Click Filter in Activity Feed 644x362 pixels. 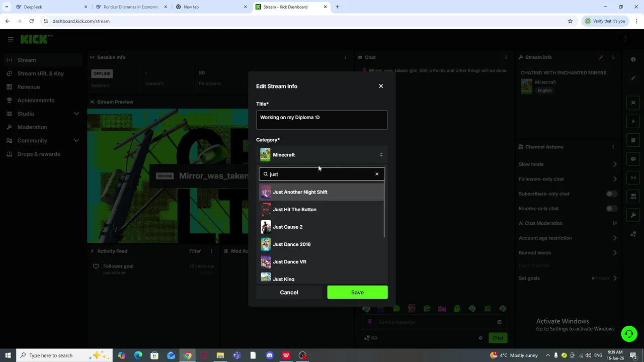pyautogui.click(x=195, y=251)
